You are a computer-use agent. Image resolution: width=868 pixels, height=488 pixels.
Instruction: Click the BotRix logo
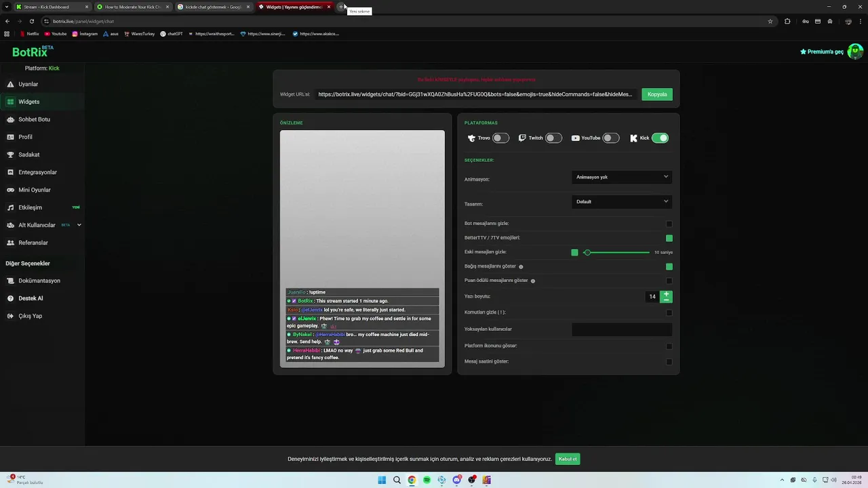[x=33, y=52]
